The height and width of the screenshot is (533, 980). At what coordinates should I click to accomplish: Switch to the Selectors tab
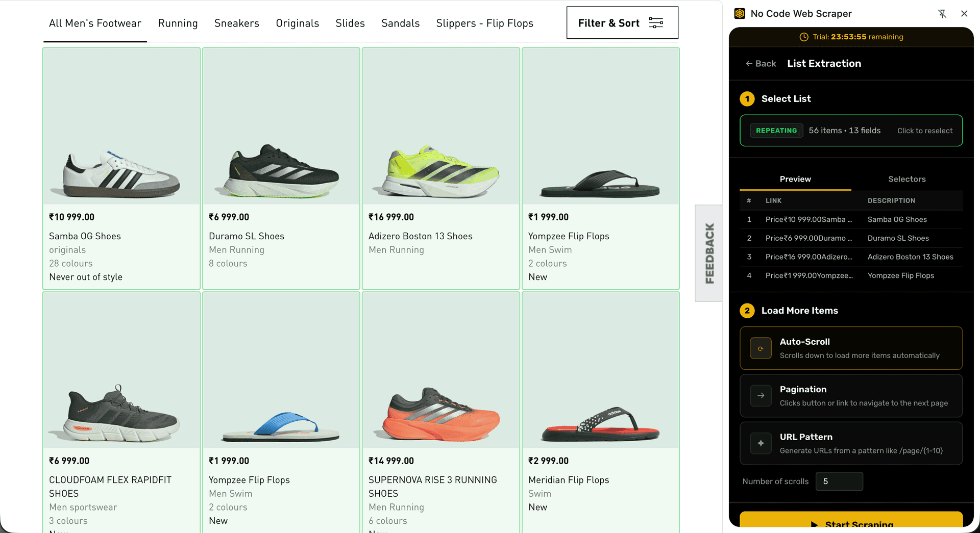pyautogui.click(x=906, y=179)
